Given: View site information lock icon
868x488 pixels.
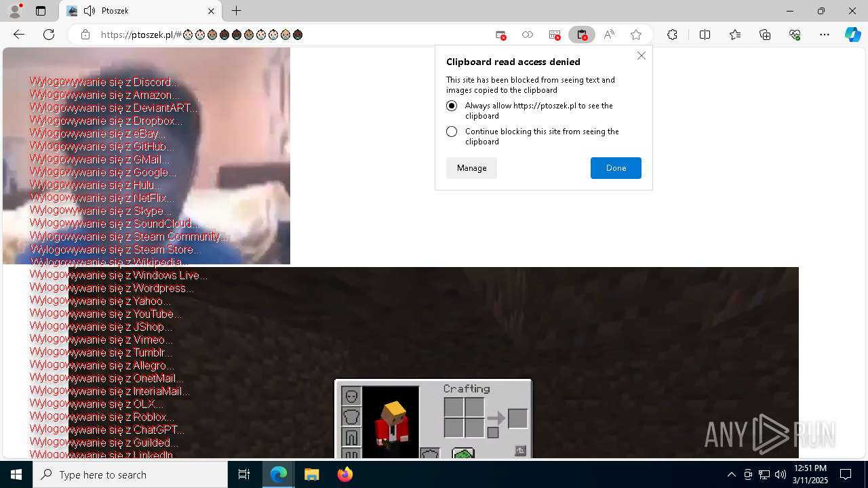Looking at the screenshot, I should tap(85, 35).
